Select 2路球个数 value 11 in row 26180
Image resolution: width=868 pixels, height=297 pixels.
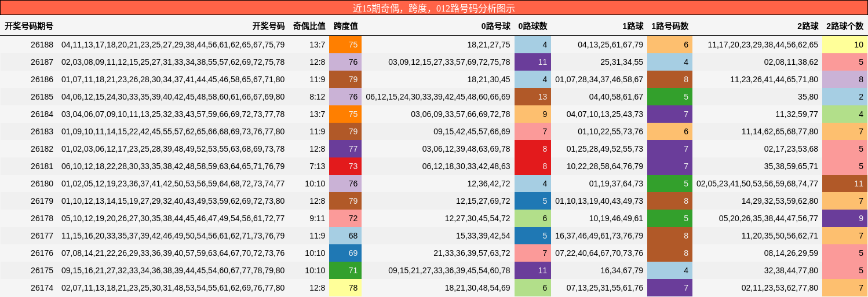pos(845,184)
